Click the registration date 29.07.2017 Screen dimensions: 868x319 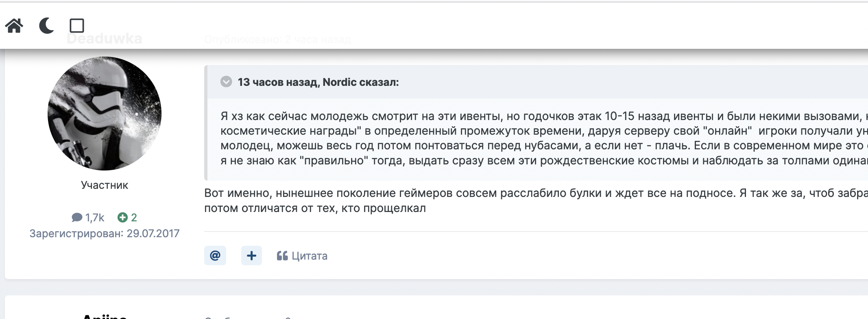pos(153,234)
